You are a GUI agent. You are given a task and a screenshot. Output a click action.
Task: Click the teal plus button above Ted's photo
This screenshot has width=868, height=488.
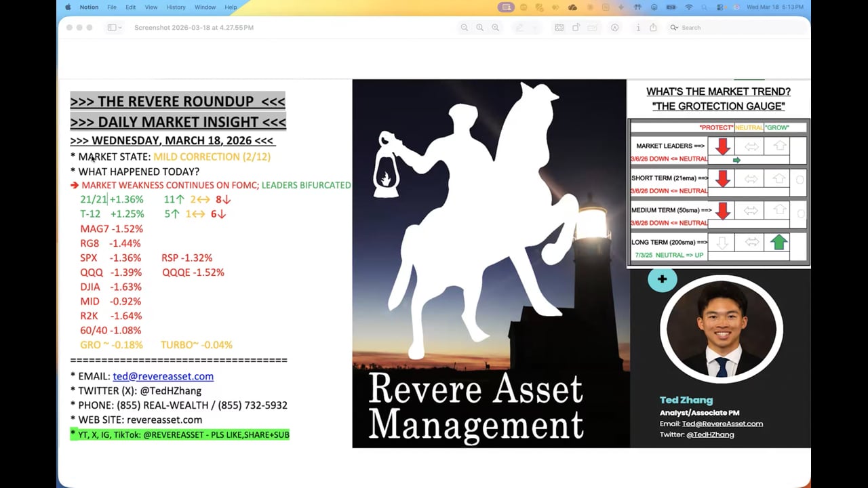tap(662, 279)
